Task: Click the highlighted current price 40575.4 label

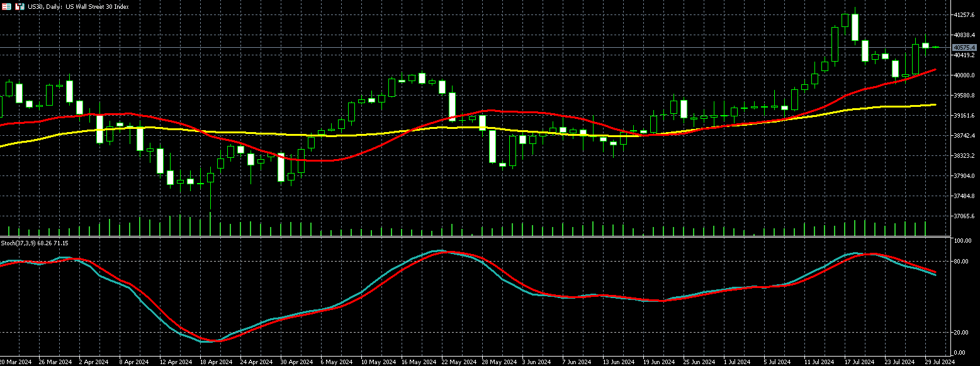Action: [x=964, y=47]
